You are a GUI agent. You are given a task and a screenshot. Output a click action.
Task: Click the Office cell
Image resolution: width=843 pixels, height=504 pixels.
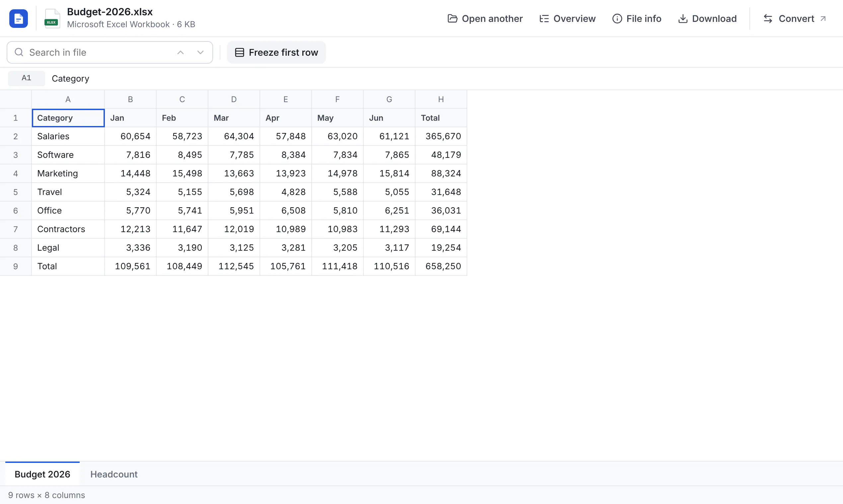(68, 211)
